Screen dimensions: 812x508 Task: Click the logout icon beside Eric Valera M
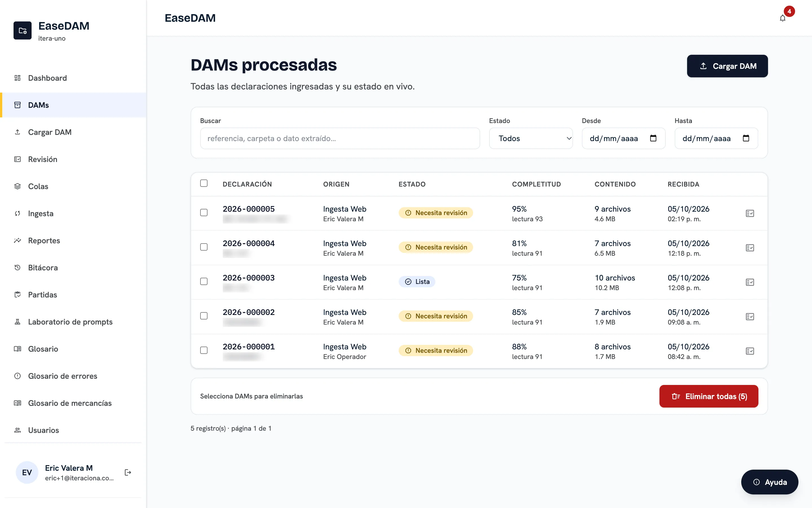128,472
